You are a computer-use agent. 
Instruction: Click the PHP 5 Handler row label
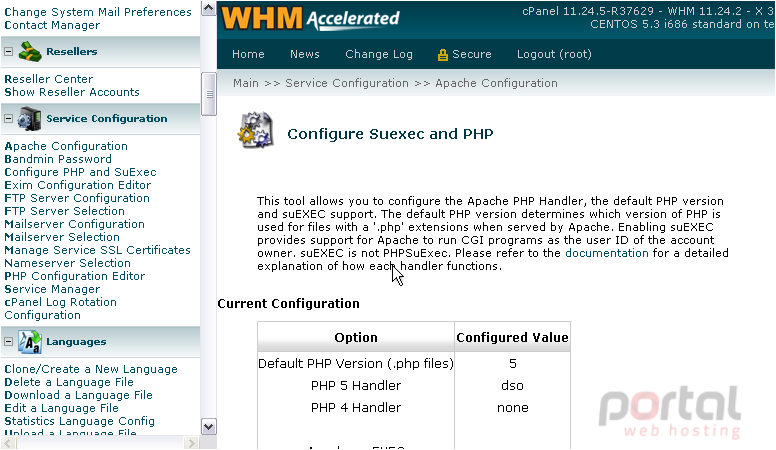pyautogui.click(x=356, y=386)
